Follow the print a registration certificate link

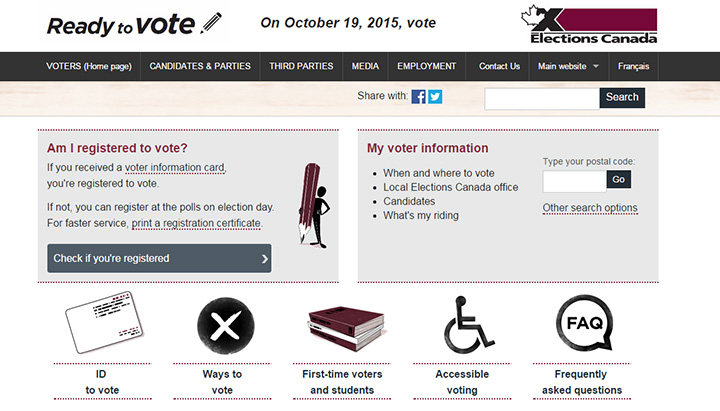196,223
